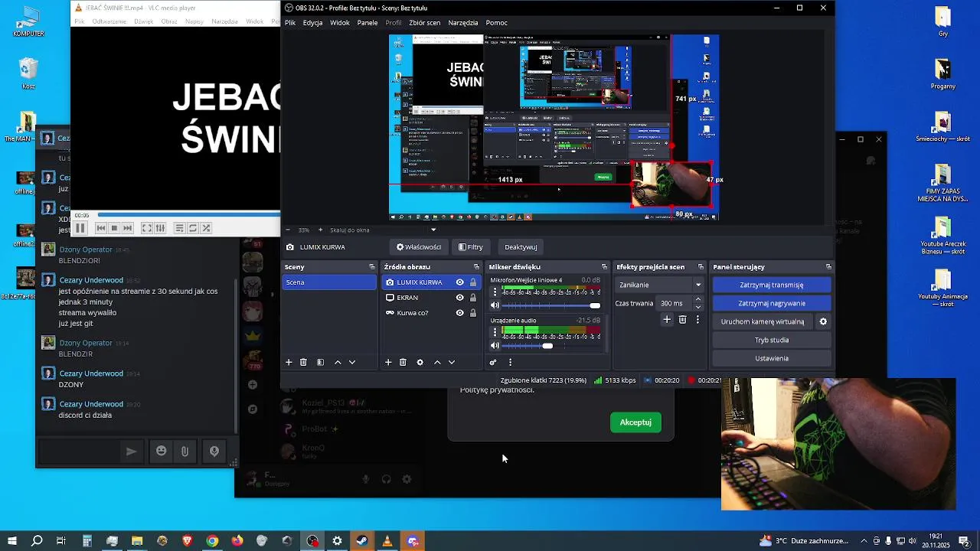Image resolution: width=980 pixels, height=551 pixels.
Task: Open Mikser dźwięku three-dot menu at bottom
Action: [510, 362]
